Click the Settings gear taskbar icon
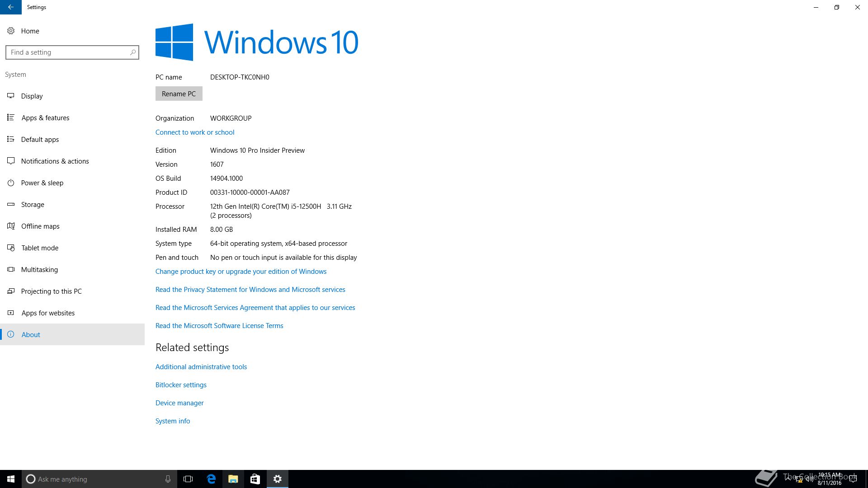This screenshot has width=868, height=488. [x=278, y=479]
